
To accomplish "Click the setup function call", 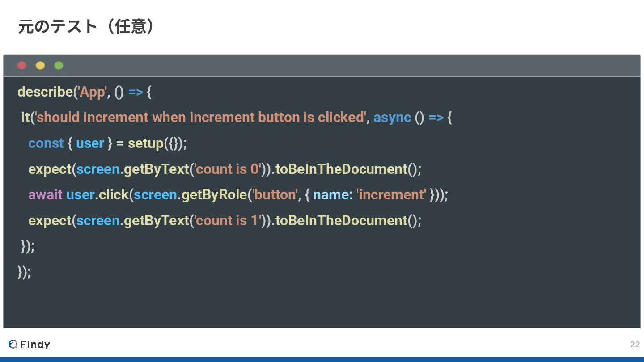I will tap(146, 143).
